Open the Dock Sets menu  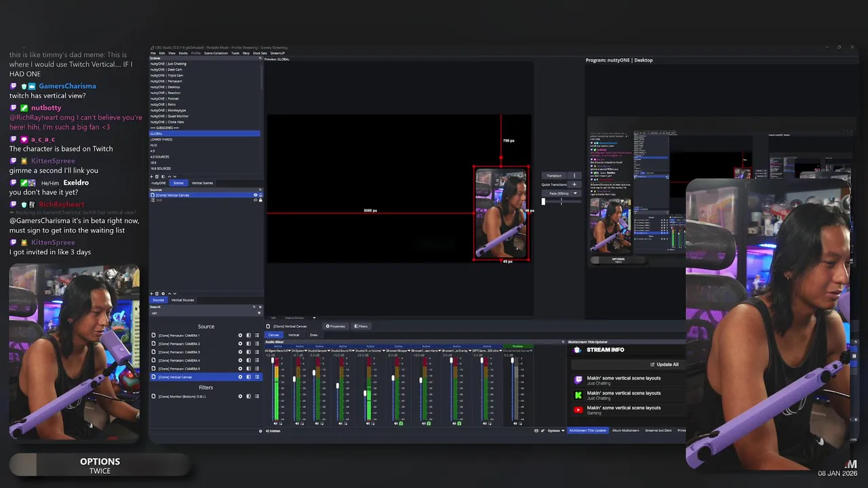260,53
